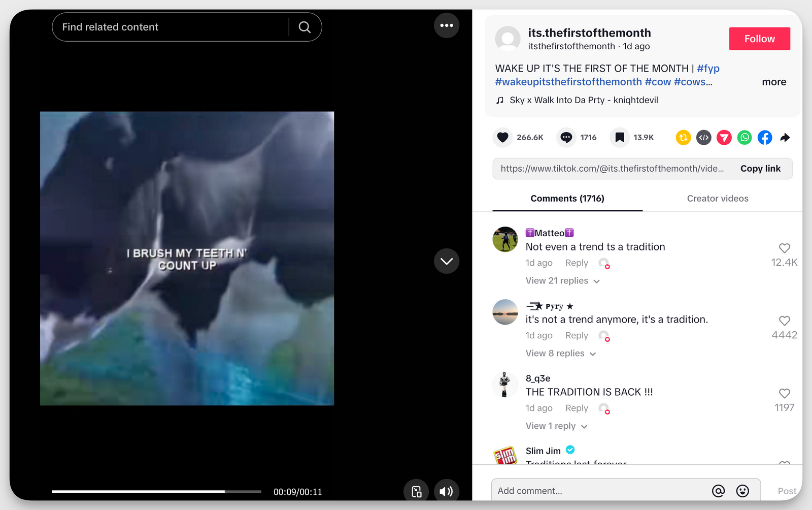Open the three-dots more options menu
This screenshot has height=510, width=812.
pos(447,25)
